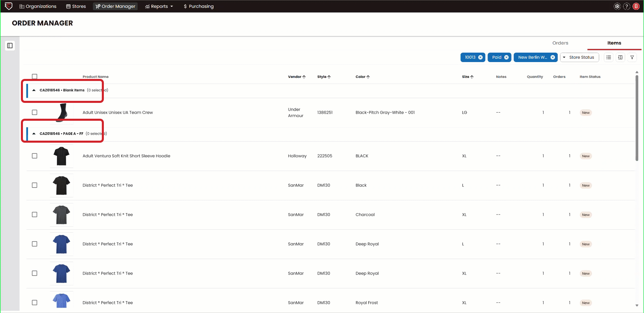Click the help question mark icon
The width and height of the screenshot is (644, 313).
(x=626, y=6)
